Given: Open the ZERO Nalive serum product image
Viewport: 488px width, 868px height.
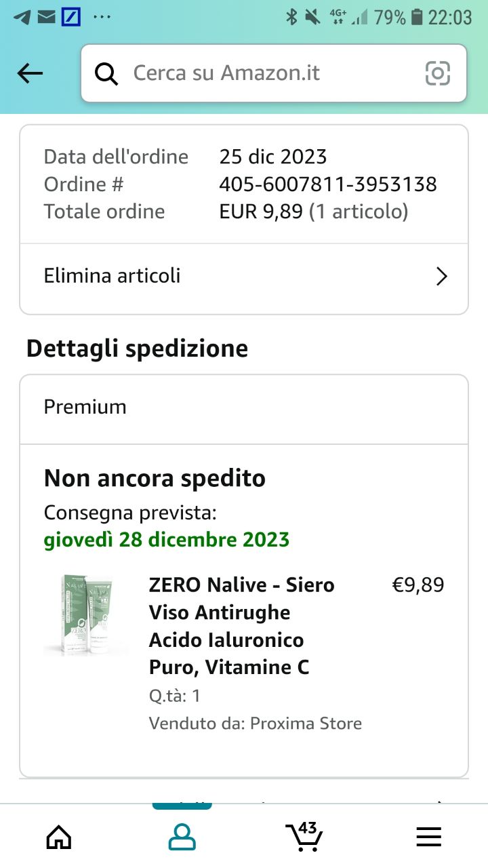Looking at the screenshot, I should coord(87,615).
